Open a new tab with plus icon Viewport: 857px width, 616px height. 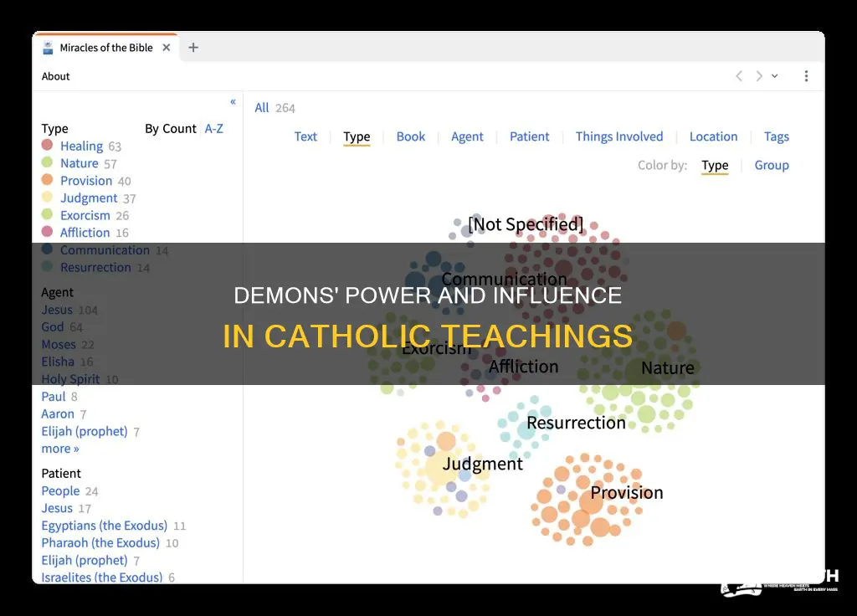193,48
